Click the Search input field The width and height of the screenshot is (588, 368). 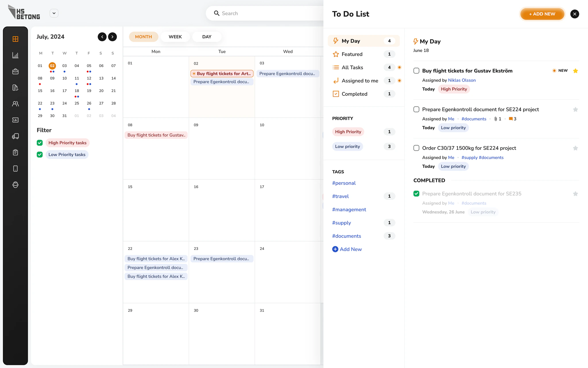(265, 13)
